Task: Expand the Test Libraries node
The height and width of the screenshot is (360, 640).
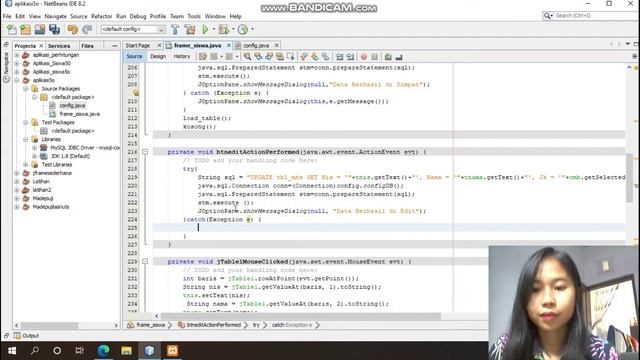Action: pos(26,164)
